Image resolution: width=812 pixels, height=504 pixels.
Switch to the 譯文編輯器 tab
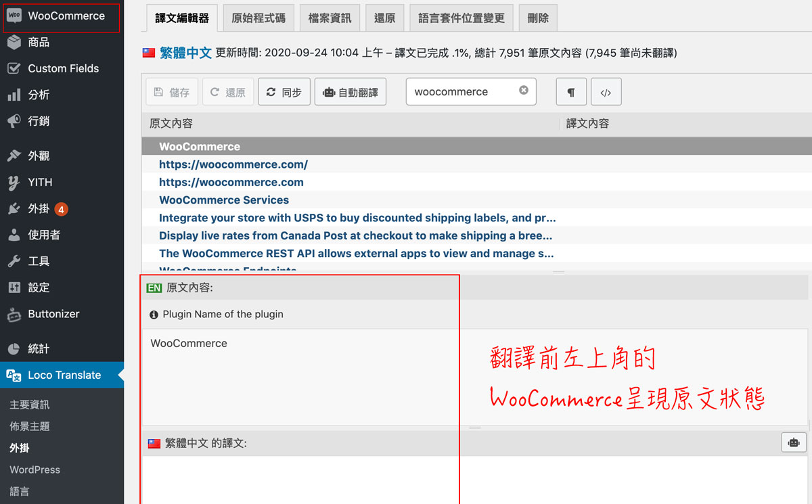click(x=182, y=18)
